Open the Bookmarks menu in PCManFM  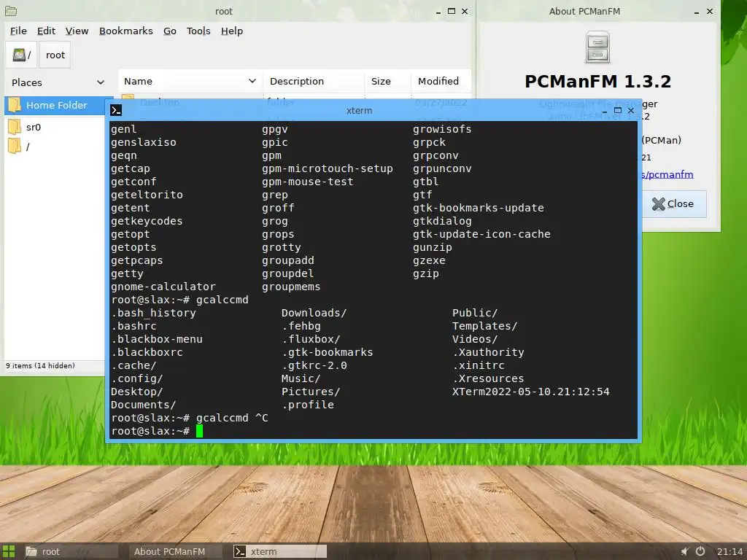125,31
